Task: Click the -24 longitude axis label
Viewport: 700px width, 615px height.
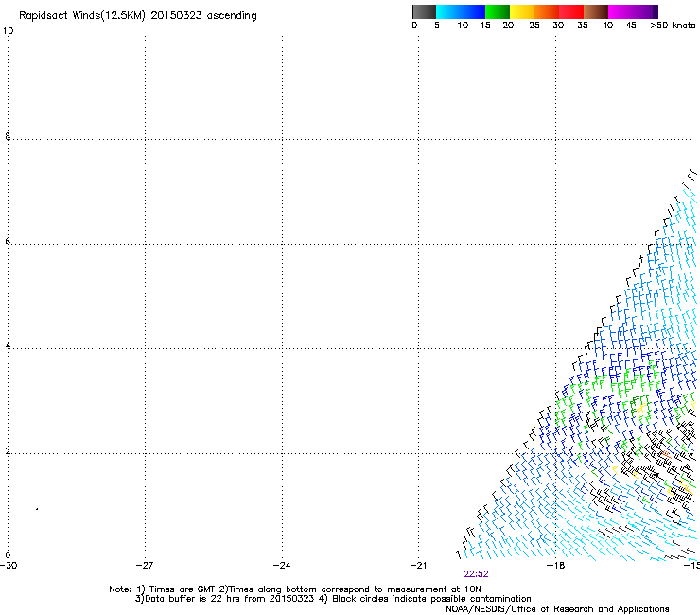Action: pyautogui.click(x=282, y=566)
